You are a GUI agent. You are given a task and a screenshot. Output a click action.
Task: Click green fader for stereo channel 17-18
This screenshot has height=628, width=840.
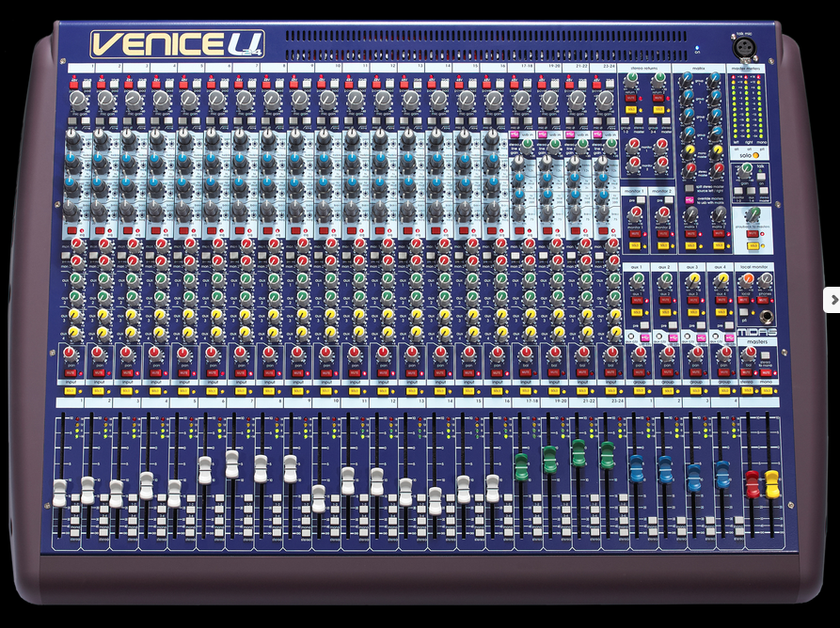(521, 466)
